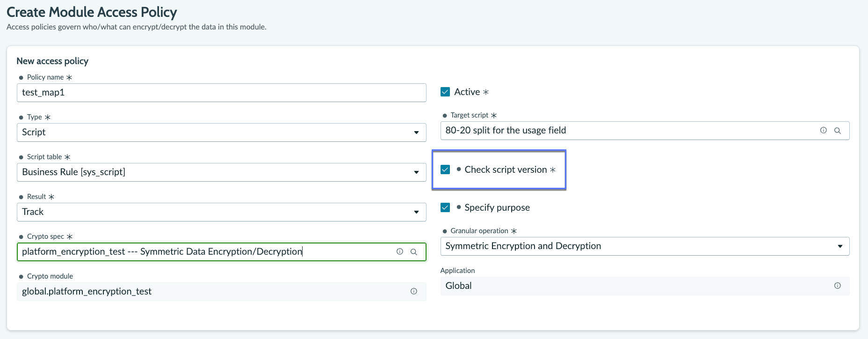This screenshot has width=868, height=339.
Task: Click the 'Script table' label
Action: (44, 157)
